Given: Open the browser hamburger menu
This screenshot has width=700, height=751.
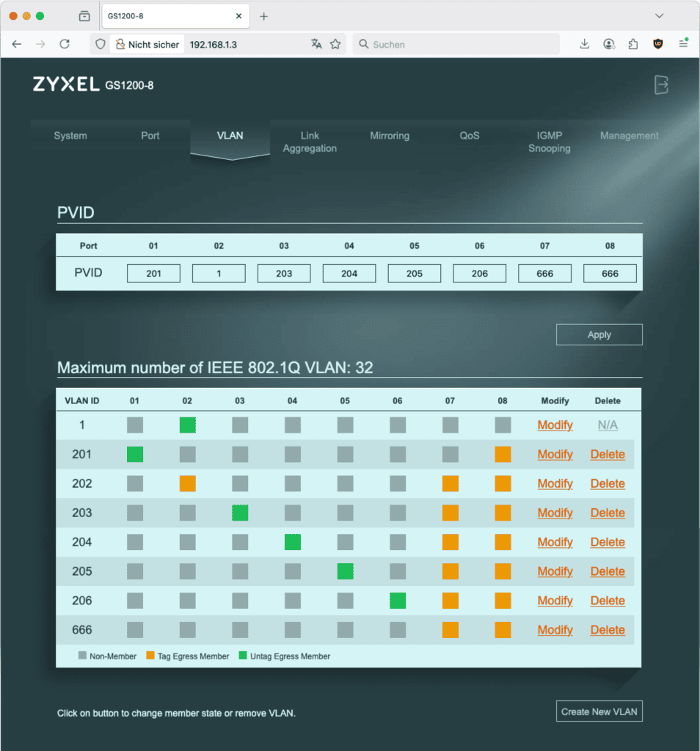Looking at the screenshot, I should coord(683,44).
